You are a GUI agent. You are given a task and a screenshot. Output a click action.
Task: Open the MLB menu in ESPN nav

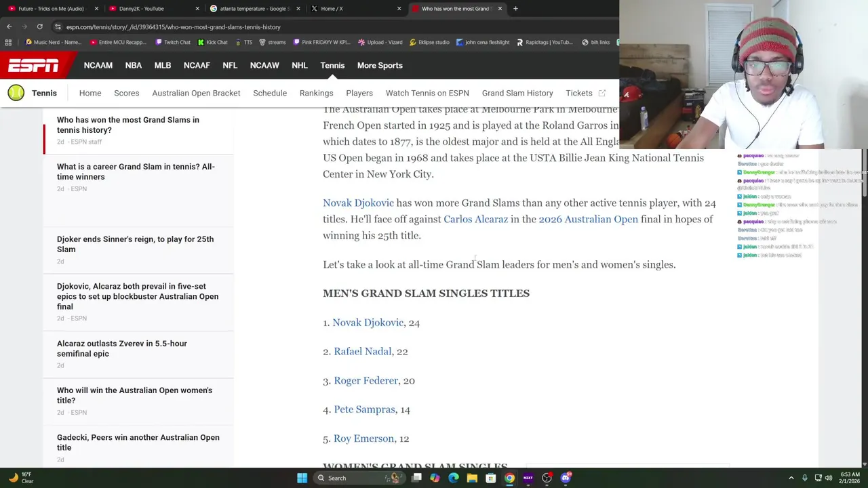coord(163,66)
